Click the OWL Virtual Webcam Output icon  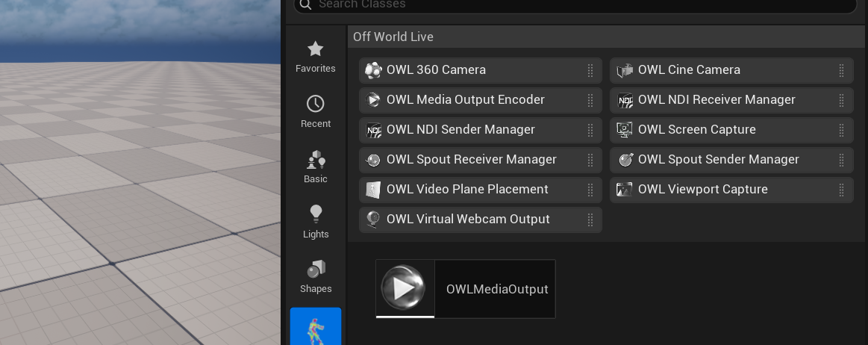pos(373,220)
